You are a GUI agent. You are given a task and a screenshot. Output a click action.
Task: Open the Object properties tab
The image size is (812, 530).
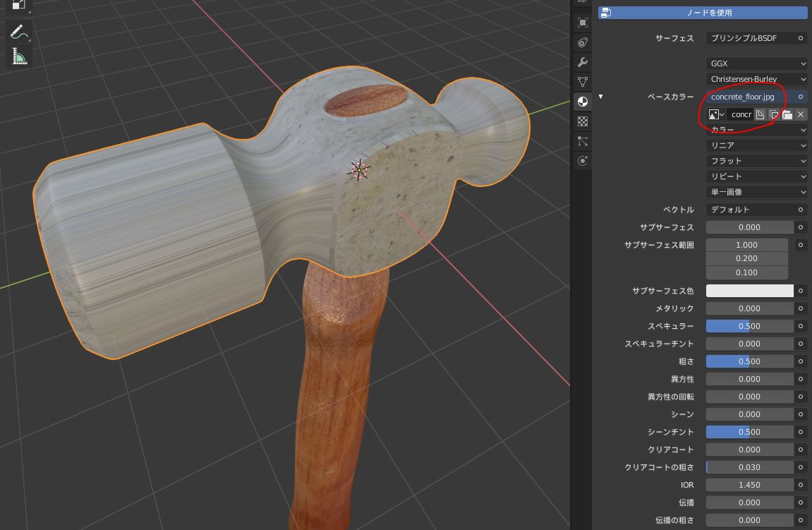point(583,23)
